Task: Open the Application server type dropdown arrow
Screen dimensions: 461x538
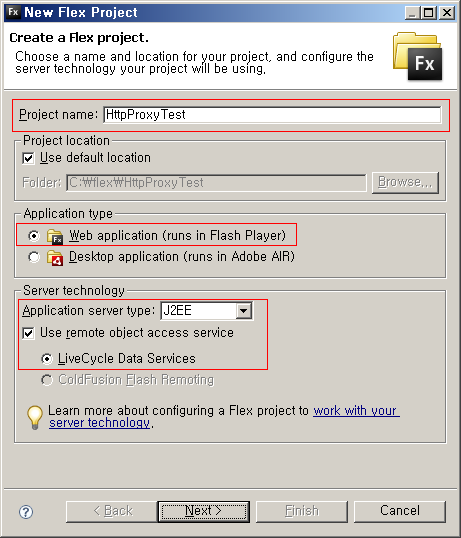Action: (x=244, y=311)
